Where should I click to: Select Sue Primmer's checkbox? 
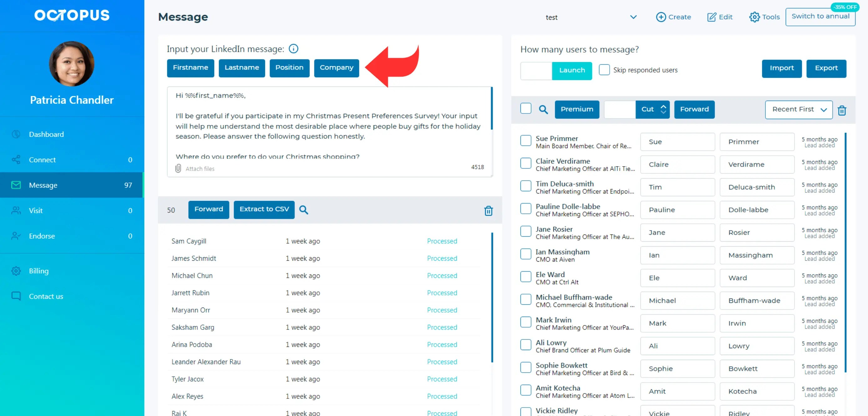point(525,141)
